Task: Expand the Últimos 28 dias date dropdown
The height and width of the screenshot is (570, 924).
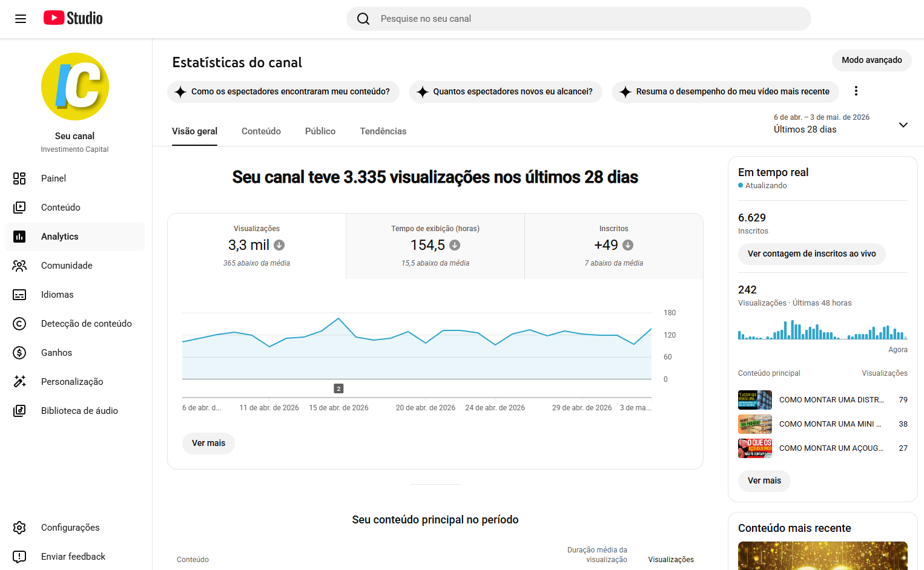Action: [x=841, y=124]
